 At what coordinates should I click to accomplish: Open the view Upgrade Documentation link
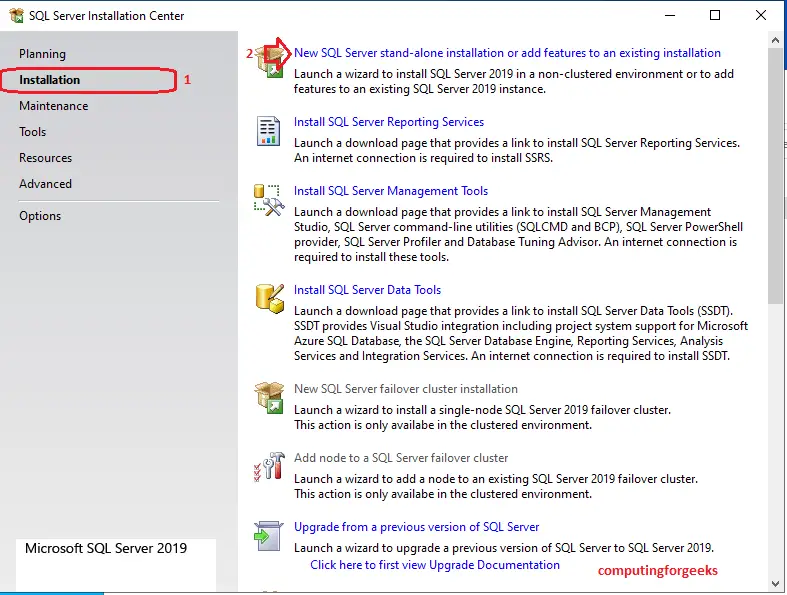[x=435, y=565]
